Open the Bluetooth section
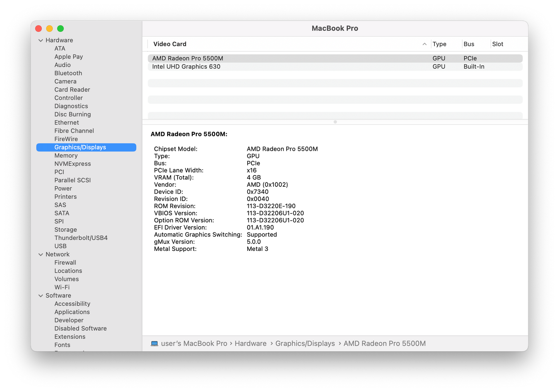This screenshot has height=392, width=559. pos(68,73)
